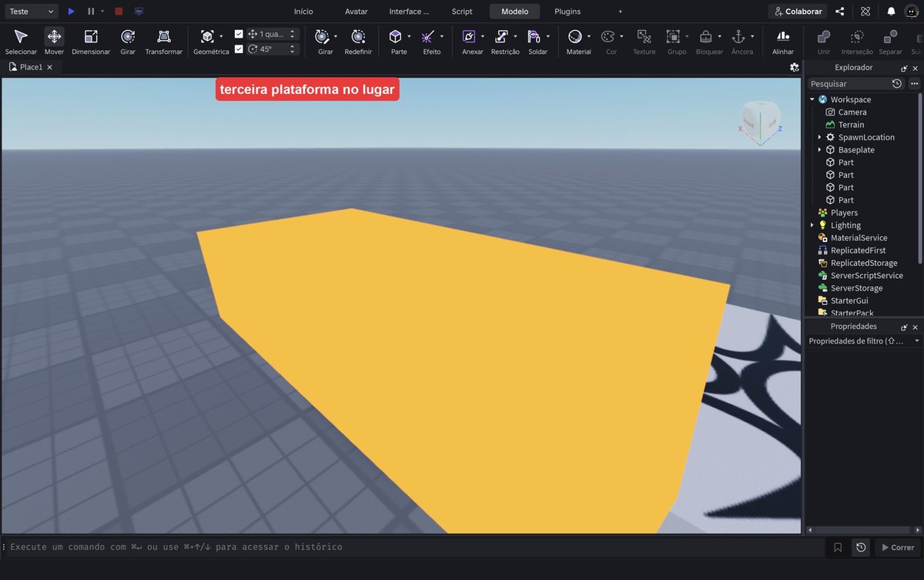Image resolution: width=924 pixels, height=580 pixels.
Task: Collapse the Workspace tree node
Action: pyautogui.click(x=812, y=99)
